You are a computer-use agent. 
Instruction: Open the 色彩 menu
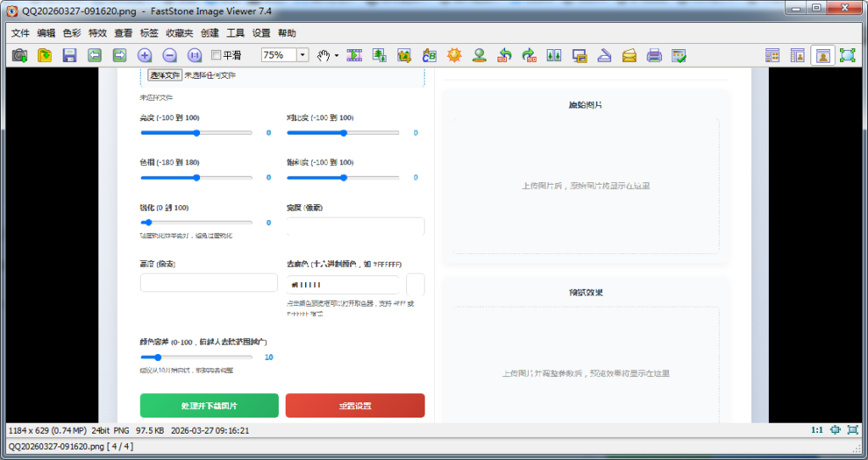coord(72,33)
